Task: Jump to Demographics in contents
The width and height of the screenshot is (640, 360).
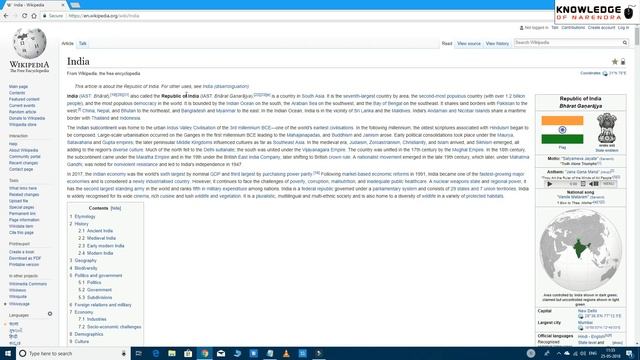Action: point(89,334)
